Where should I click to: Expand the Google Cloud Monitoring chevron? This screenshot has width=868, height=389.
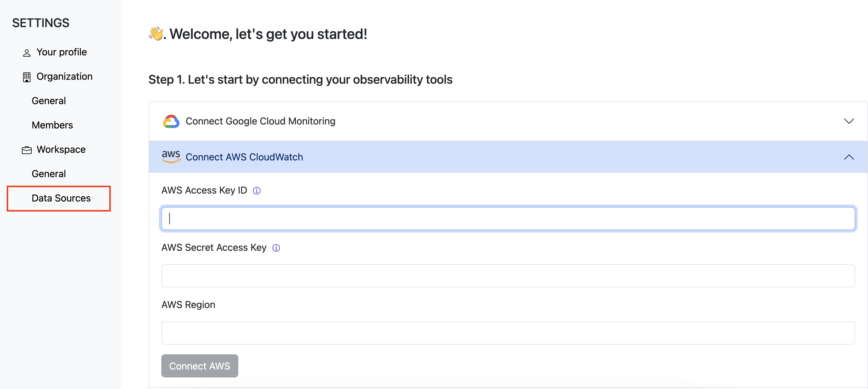849,121
